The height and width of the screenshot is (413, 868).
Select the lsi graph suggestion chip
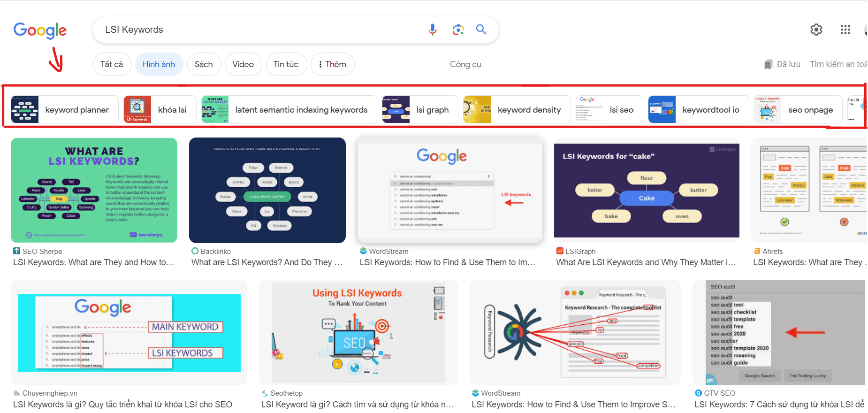420,109
